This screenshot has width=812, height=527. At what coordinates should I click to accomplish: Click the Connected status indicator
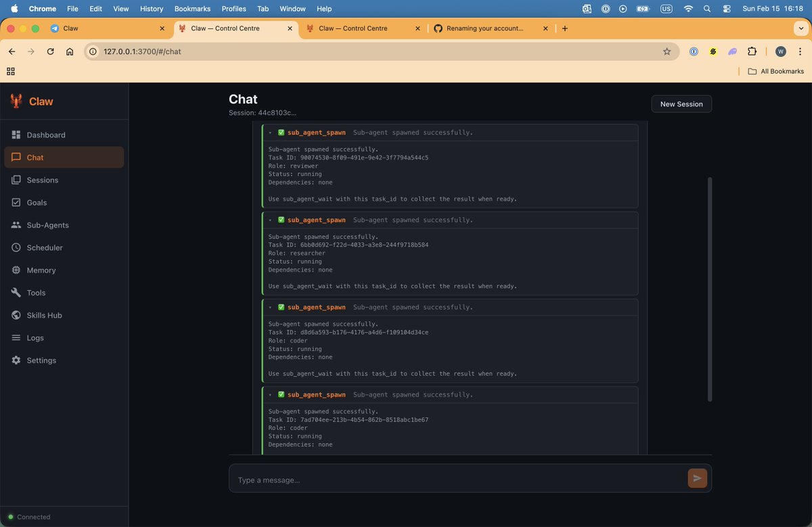coord(29,517)
